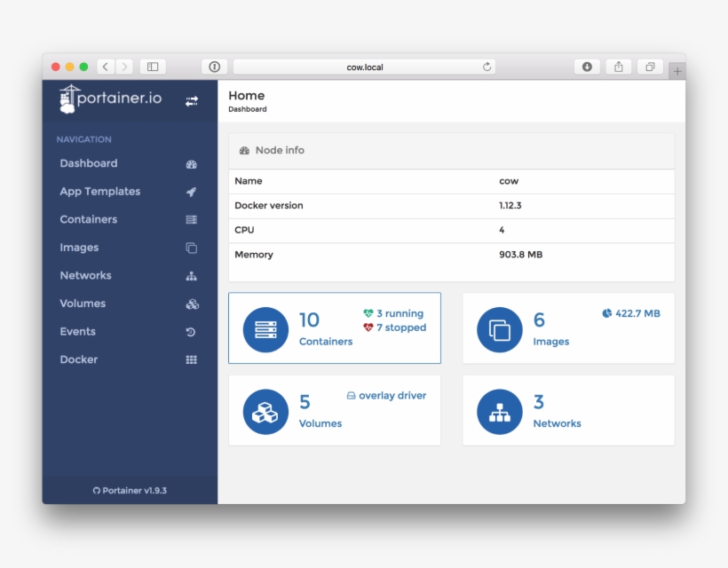728x568 pixels.
Task: Open Docker settings via the grid icon
Action: click(x=191, y=359)
